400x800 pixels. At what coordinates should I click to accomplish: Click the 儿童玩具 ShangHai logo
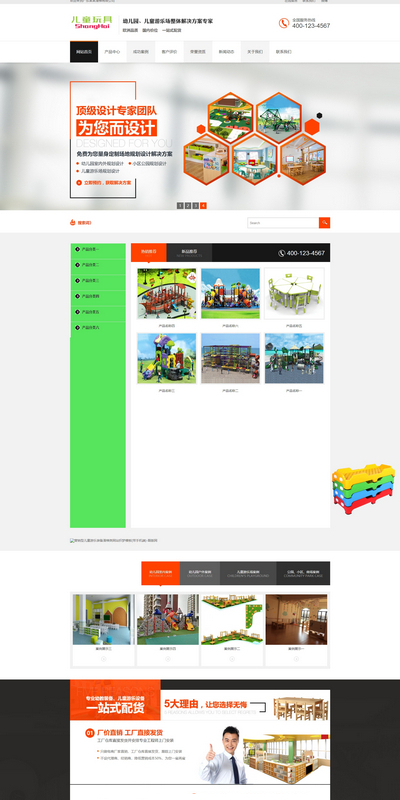92,22
